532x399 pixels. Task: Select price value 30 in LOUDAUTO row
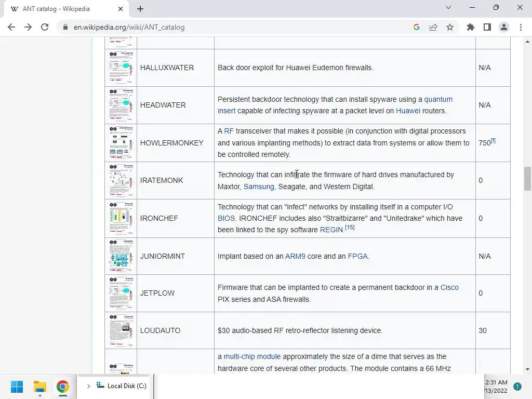[x=483, y=330]
